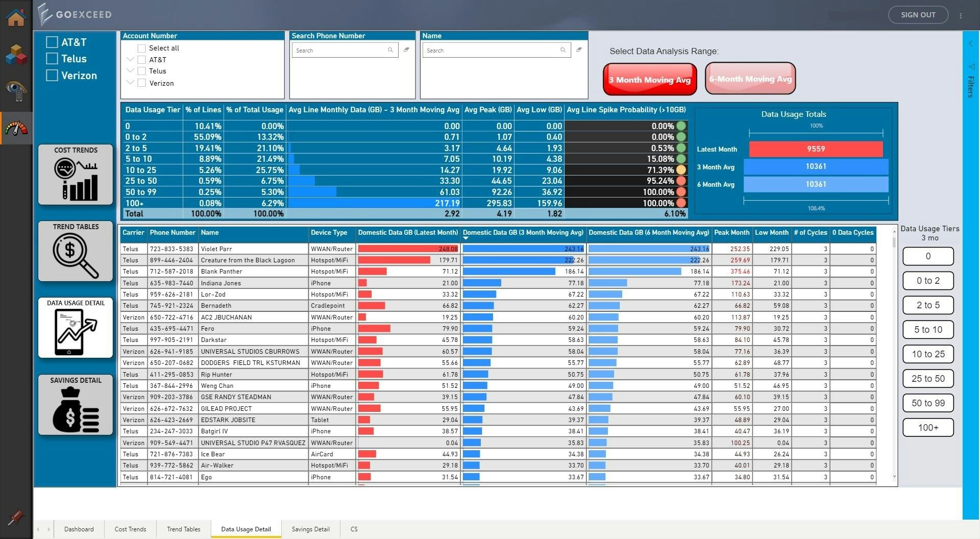
Task: Switch to the Dashboard tab at the bottom
Action: tap(79, 529)
